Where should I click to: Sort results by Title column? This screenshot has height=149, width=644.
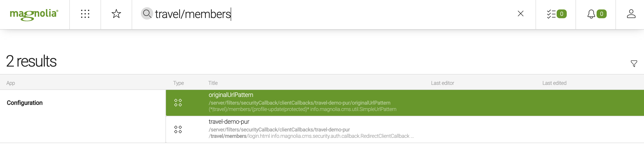click(x=213, y=83)
